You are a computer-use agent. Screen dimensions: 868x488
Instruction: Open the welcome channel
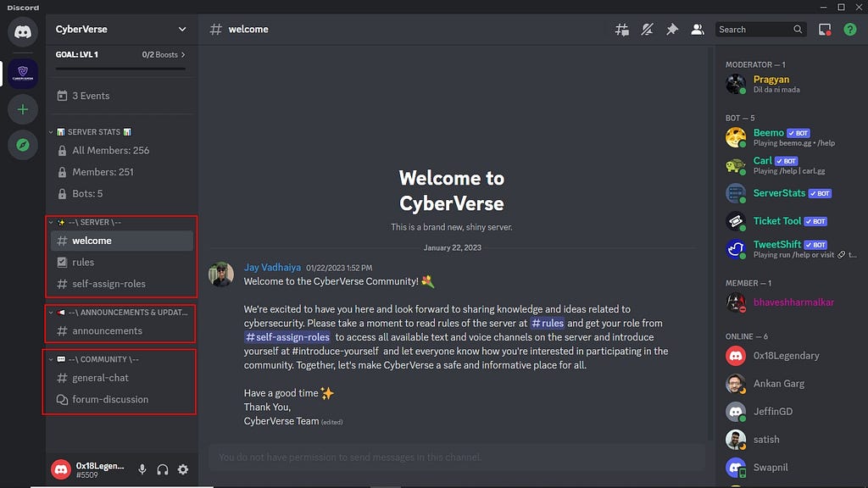122,241
